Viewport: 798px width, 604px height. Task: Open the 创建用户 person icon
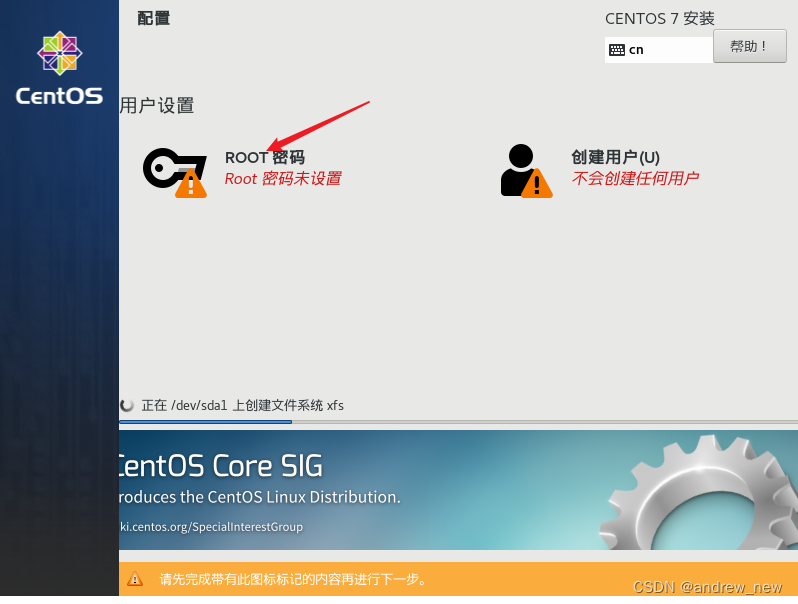click(x=526, y=171)
